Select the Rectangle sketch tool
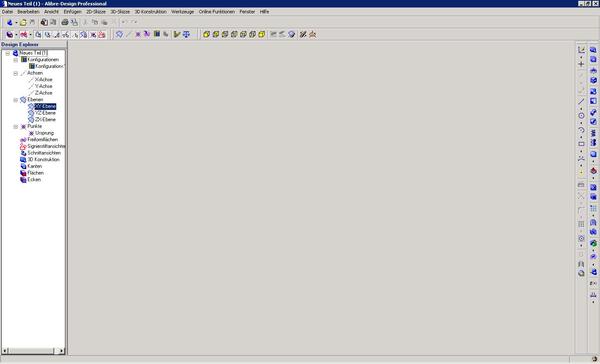This screenshot has width=600, height=364. (581, 144)
